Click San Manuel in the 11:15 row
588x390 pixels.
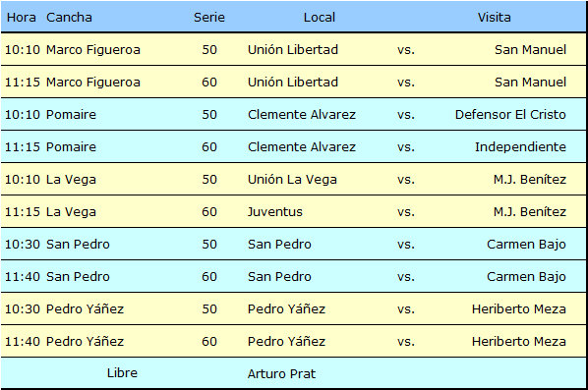pyautogui.click(x=530, y=83)
